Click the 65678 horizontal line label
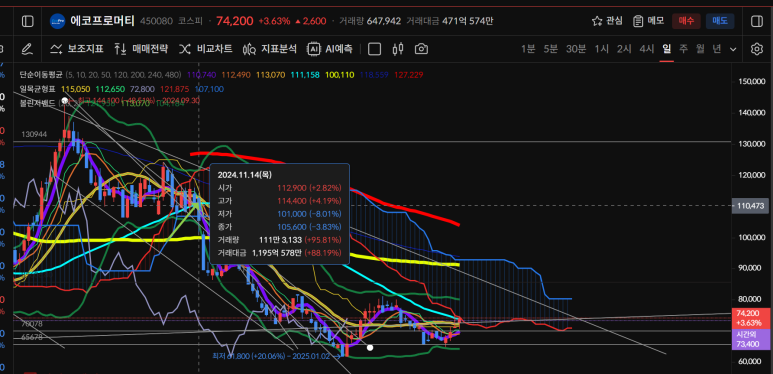773x374 pixels. tap(32, 338)
